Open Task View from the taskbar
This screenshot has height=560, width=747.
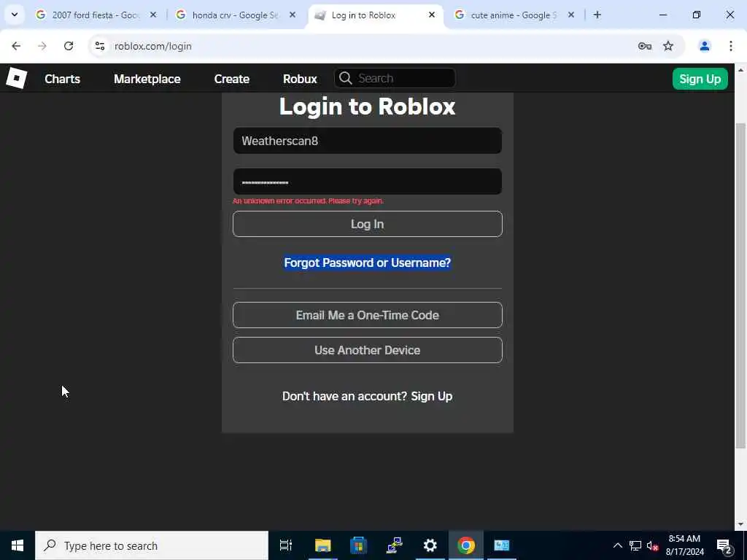pos(286,545)
